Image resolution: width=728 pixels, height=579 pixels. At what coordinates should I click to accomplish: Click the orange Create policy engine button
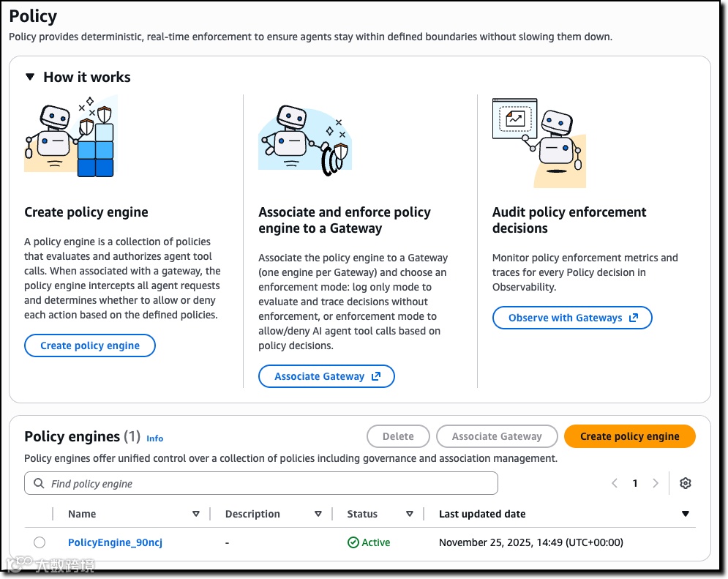click(629, 436)
